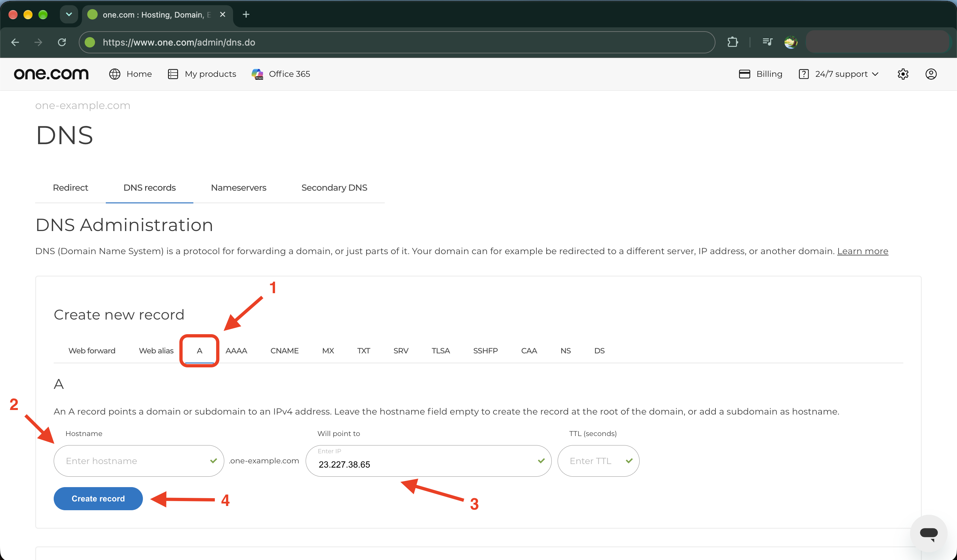Click the browser forward arrow

[38, 42]
